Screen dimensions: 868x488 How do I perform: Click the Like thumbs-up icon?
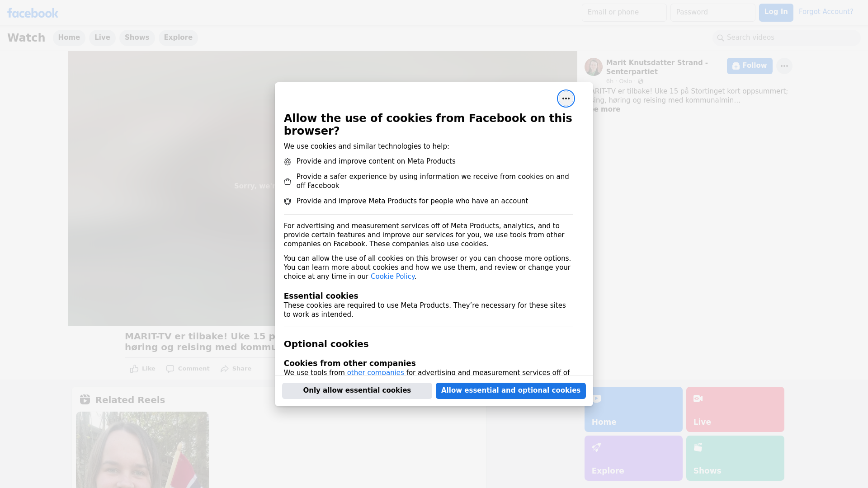click(134, 369)
